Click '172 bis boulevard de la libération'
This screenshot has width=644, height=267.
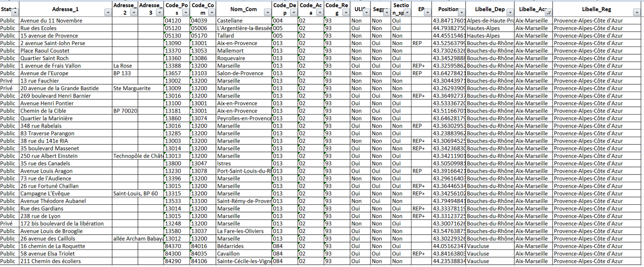66,224
